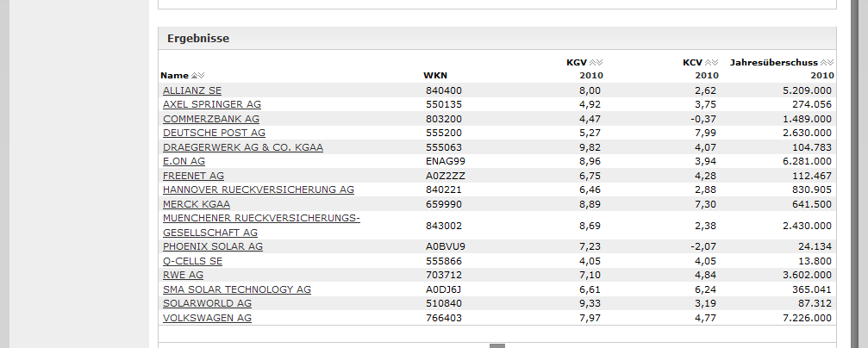Open the ALLIANZ SE link
Screen dimensions: 868x348
[x=192, y=90]
